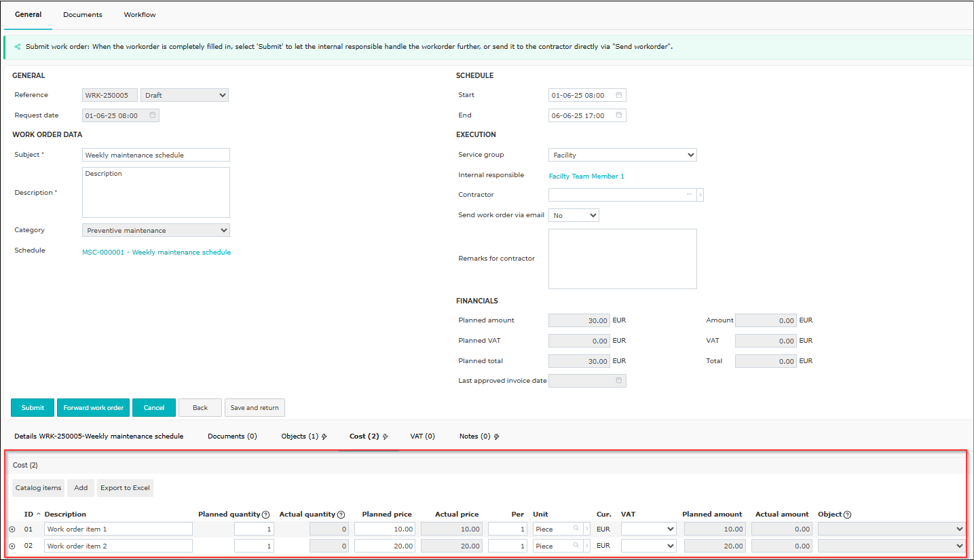Image resolution: width=974 pixels, height=560 pixels.
Task: Open the Object dropdown for item 02
Action: coord(892,546)
